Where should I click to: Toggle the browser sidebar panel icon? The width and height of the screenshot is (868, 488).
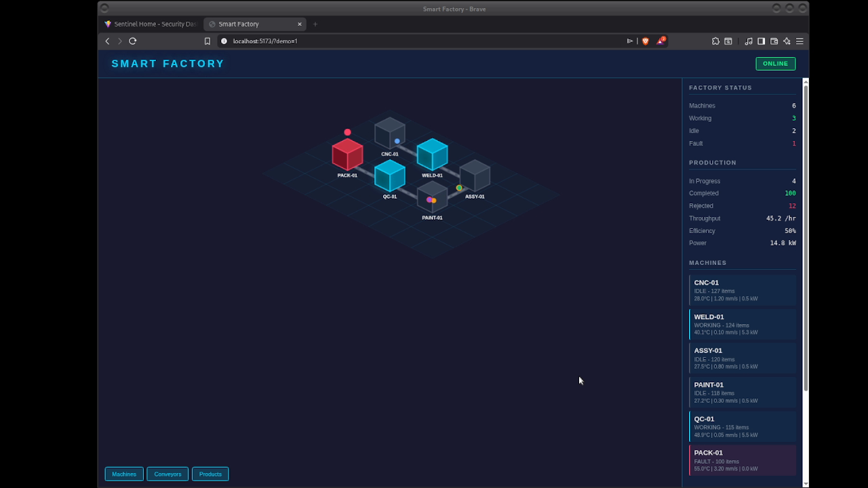[x=760, y=41]
